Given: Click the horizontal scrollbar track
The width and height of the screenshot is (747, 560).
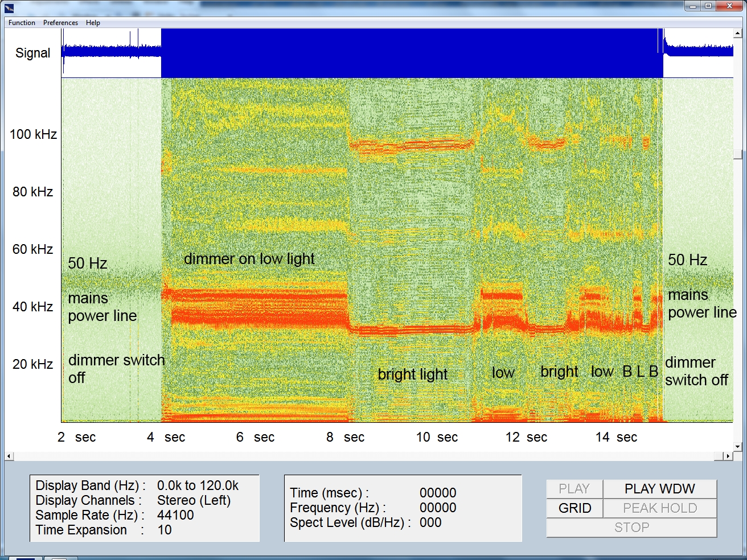Looking at the screenshot, I should tap(364, 456).
